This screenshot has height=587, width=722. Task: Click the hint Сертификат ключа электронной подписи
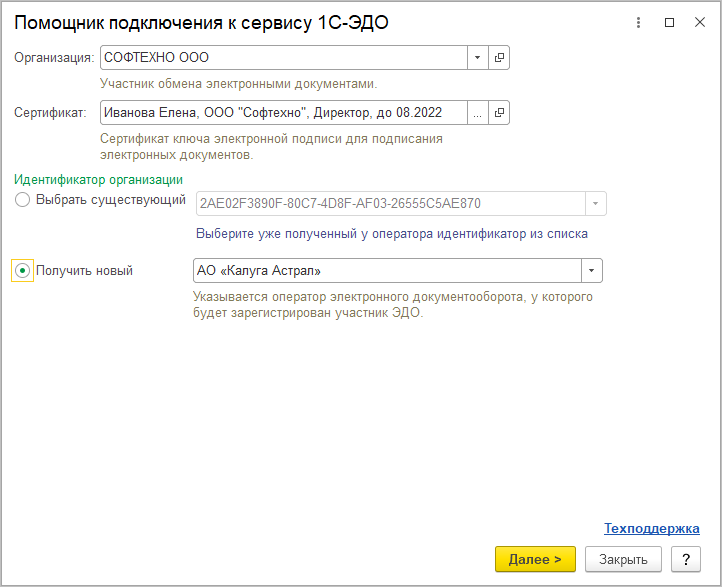click(271, 147)
